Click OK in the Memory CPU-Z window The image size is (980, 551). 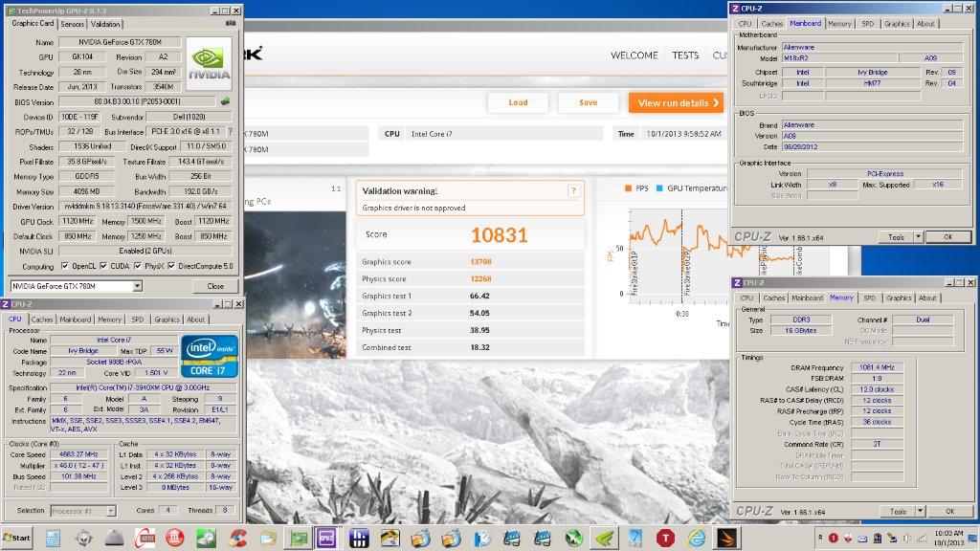click(x=950, y=511)
